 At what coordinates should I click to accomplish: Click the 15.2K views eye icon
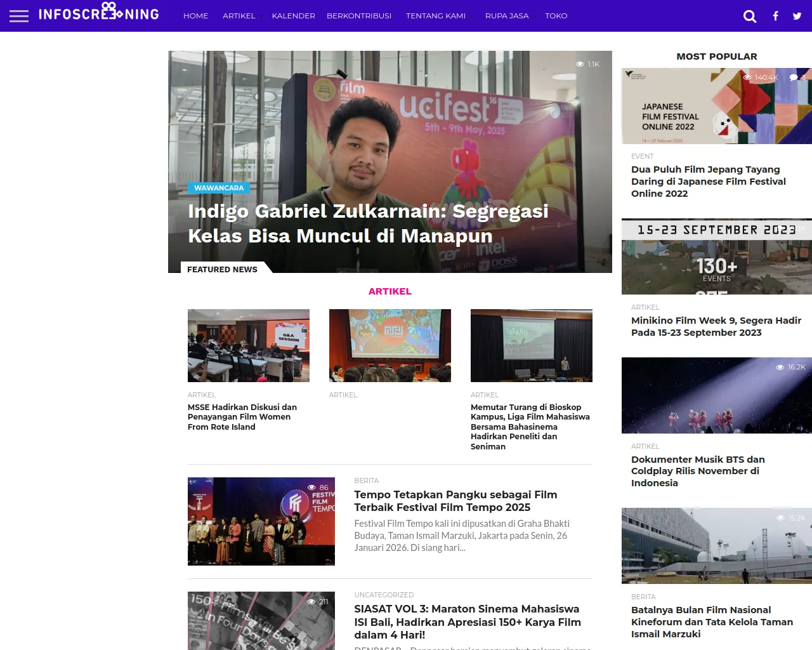tap(780, 518)
